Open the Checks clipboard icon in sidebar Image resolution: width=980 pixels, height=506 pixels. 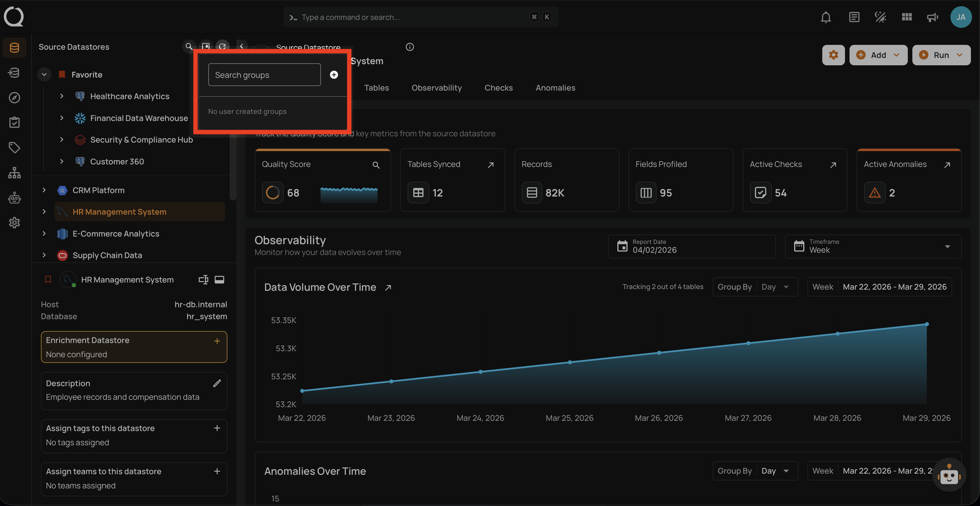[x=14, y=122]
